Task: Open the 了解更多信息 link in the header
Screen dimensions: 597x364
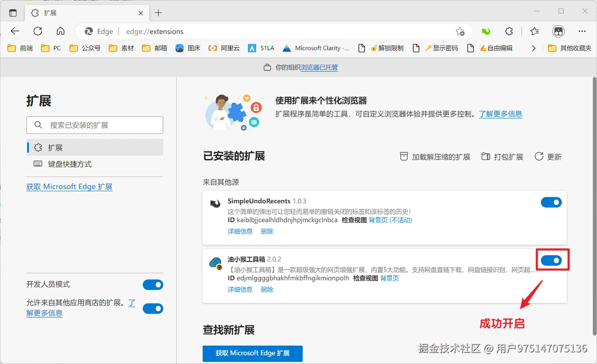Action: 501,114
